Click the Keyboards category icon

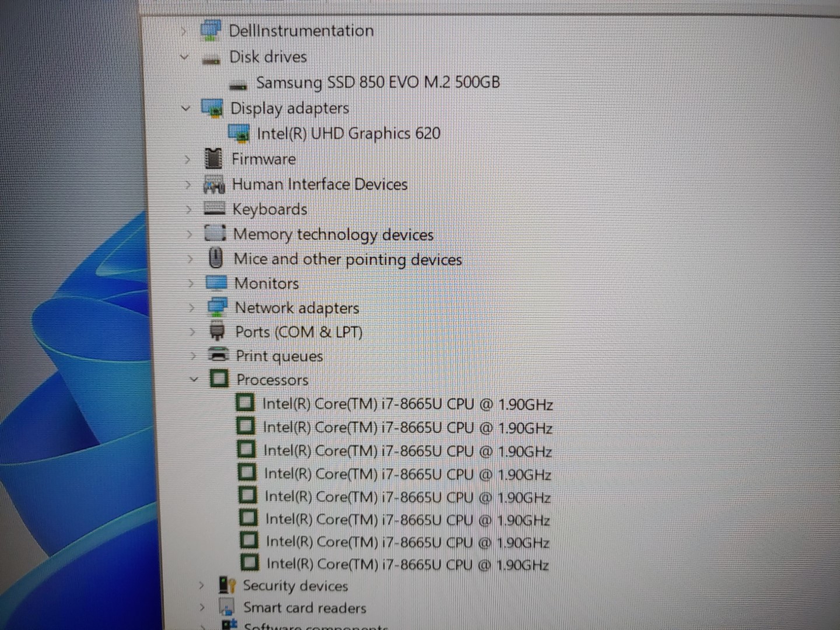coord(214,208)
